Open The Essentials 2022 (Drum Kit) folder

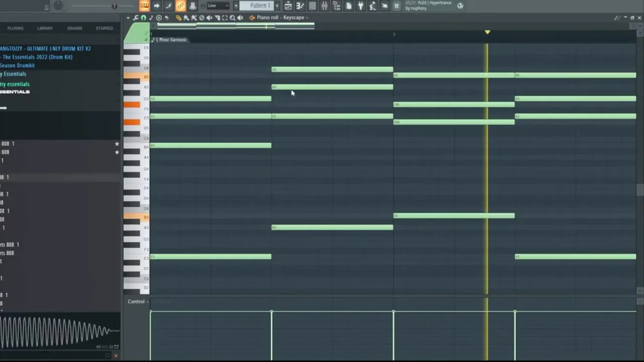[37, 57]
